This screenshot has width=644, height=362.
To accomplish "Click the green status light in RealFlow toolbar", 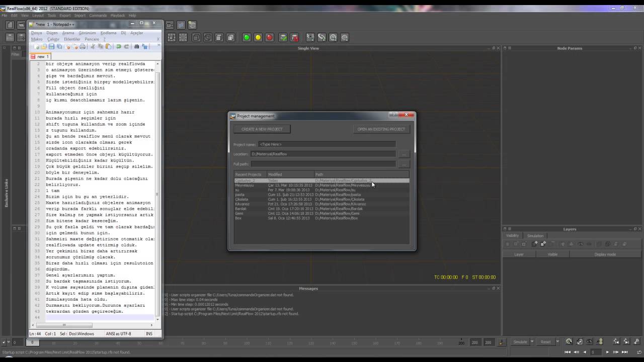I will pos(247,38).
